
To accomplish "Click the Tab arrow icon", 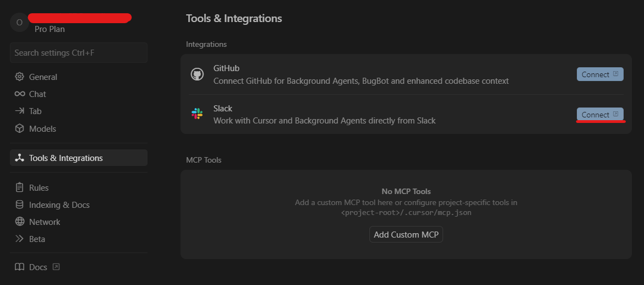I will [20, 111].
